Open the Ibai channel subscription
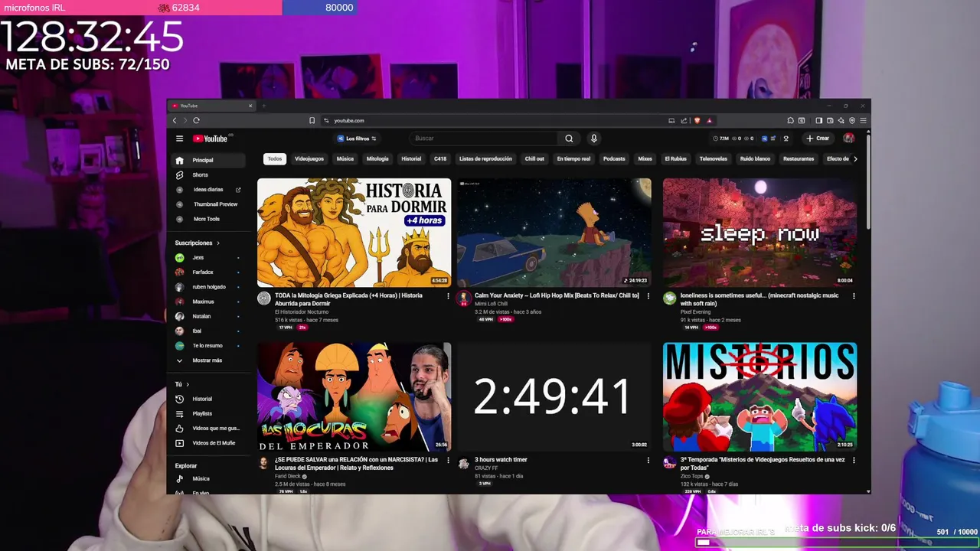 point(209,331)
